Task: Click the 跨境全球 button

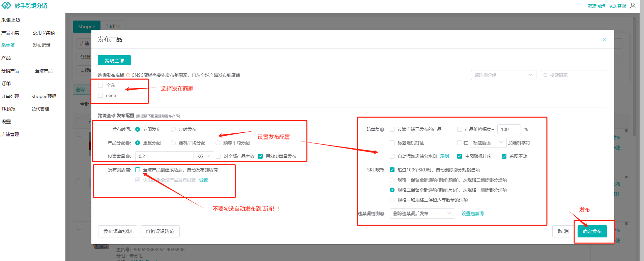Action: click(115, 60)
